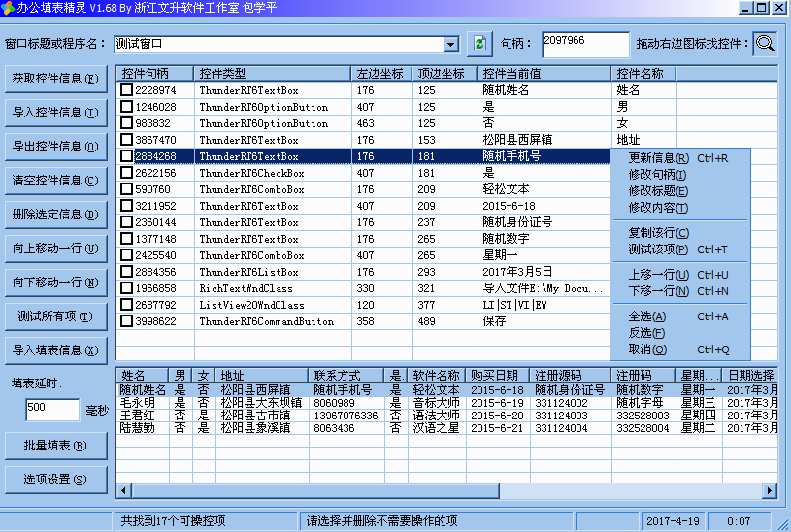Click the 获取控件信息(F) button
791x532 pixels.
pyautogui.click(x=56, y=79)
